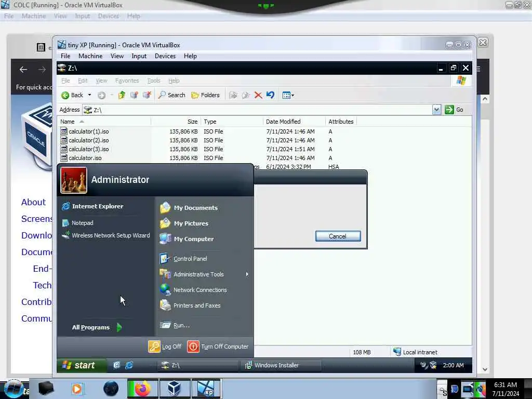Click the Z:\ address field
532x399 pixels.
pos(258,110)
